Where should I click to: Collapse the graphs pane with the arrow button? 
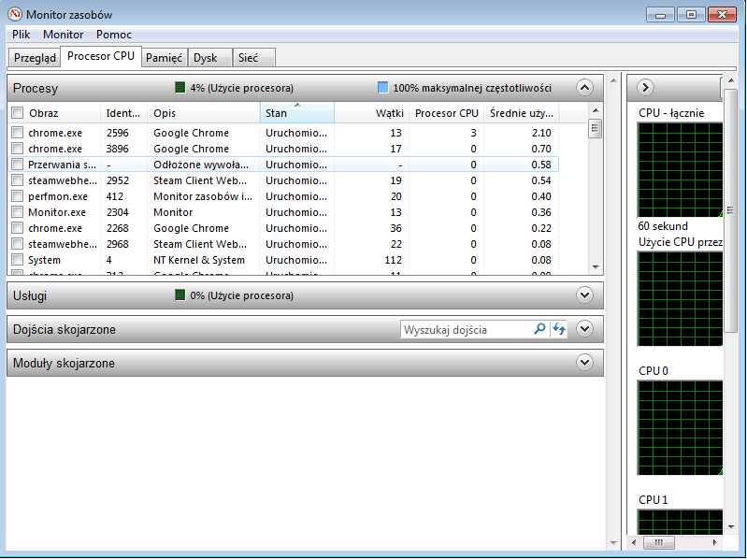pos(645,88)
